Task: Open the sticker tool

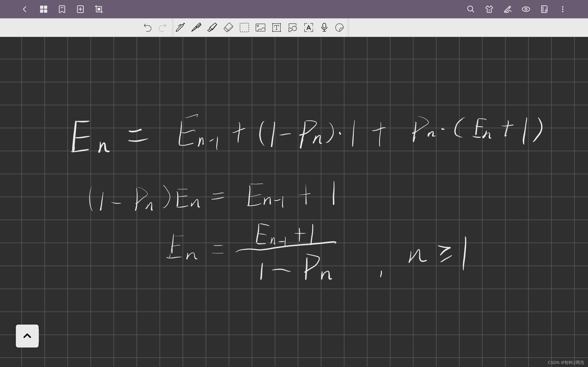Action: [339, 28]
